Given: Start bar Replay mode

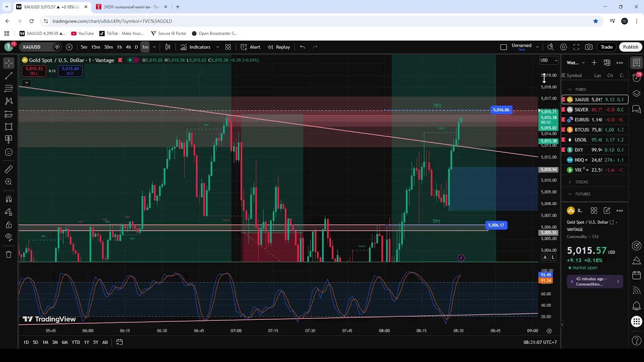Looking at the screenshot, I should point(279,47).
